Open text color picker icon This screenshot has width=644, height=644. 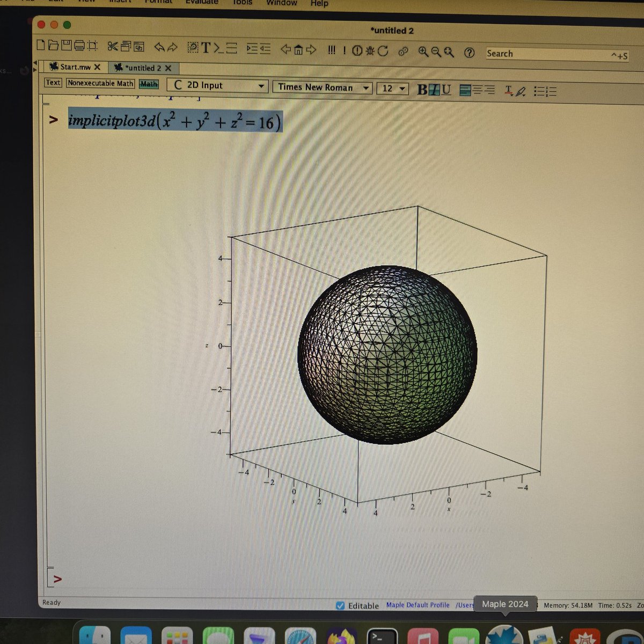509,91
